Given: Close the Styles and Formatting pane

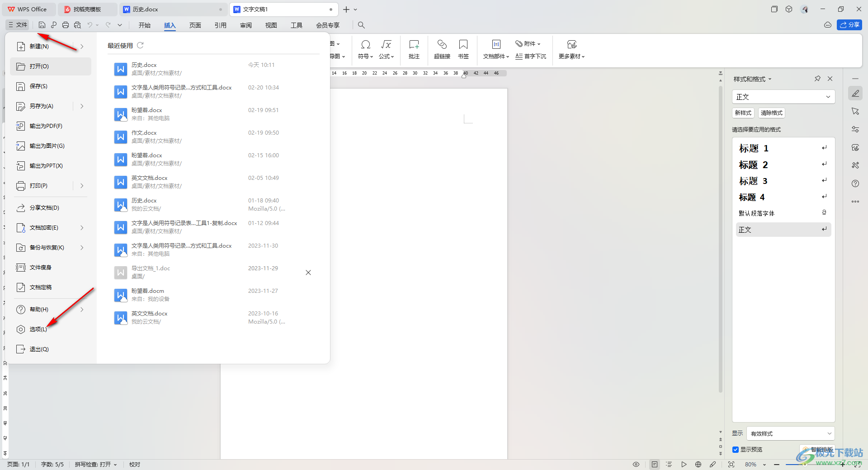Looking at the screenshot, I should coord(830,79).
